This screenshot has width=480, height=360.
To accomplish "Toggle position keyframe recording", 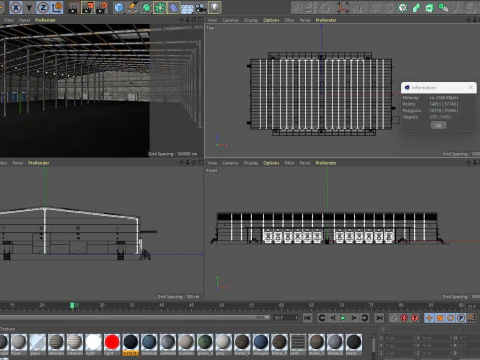I will click(x=429, y=318).
